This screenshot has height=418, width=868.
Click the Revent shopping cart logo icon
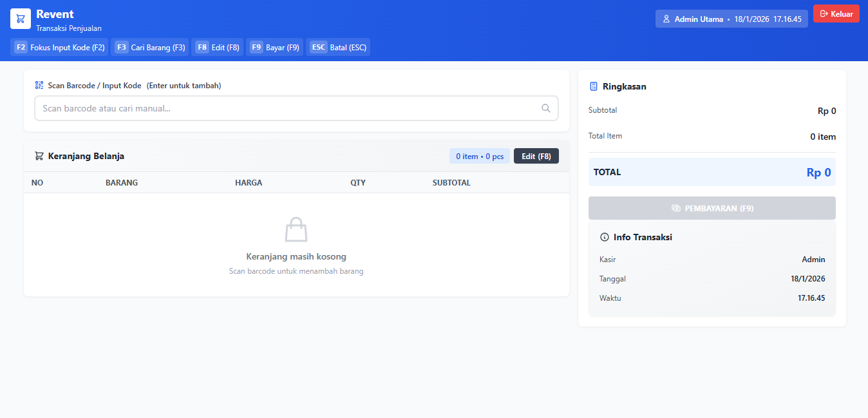pos(21,19)
